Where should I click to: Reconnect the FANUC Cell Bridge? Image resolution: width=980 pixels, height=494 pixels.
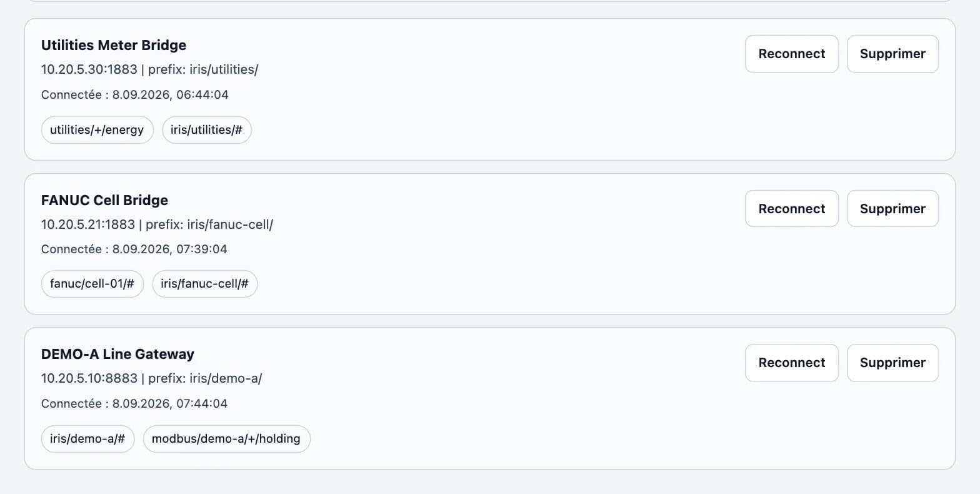click(x=791, y=208)
